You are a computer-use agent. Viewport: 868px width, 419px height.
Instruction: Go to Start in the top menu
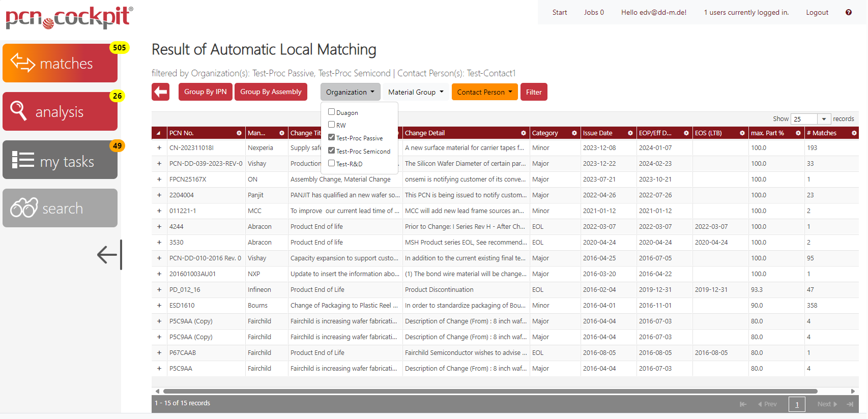click(560, 12)
